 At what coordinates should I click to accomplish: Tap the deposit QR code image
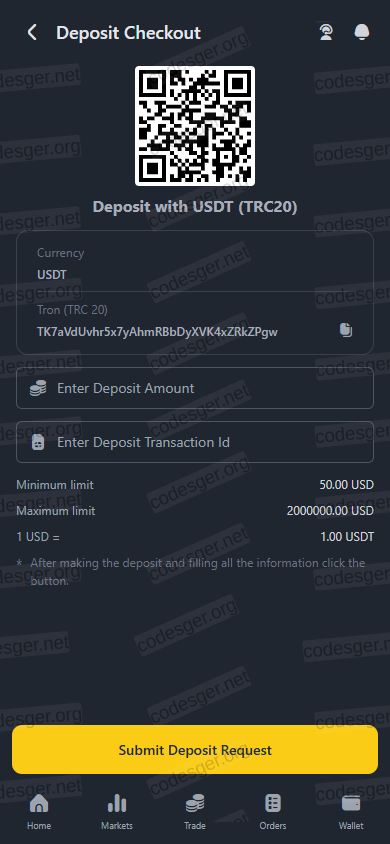[x=195, y=126]
